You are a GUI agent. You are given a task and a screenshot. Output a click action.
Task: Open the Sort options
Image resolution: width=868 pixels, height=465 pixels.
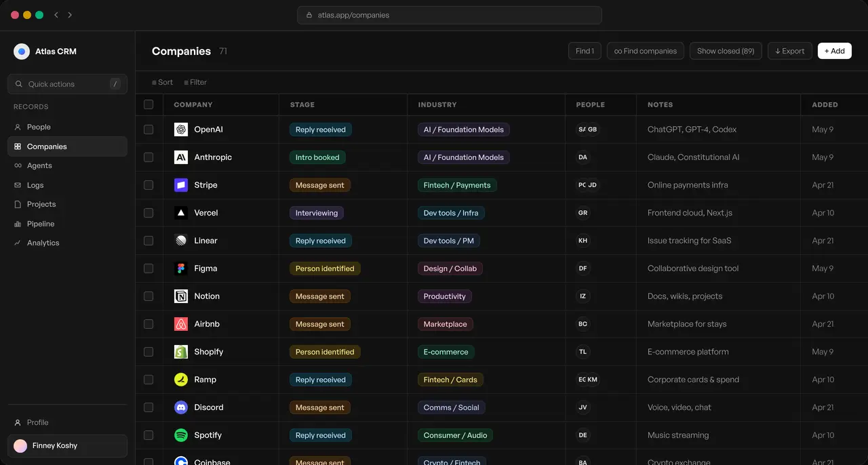pyautogui.click(x=162, y=82)
